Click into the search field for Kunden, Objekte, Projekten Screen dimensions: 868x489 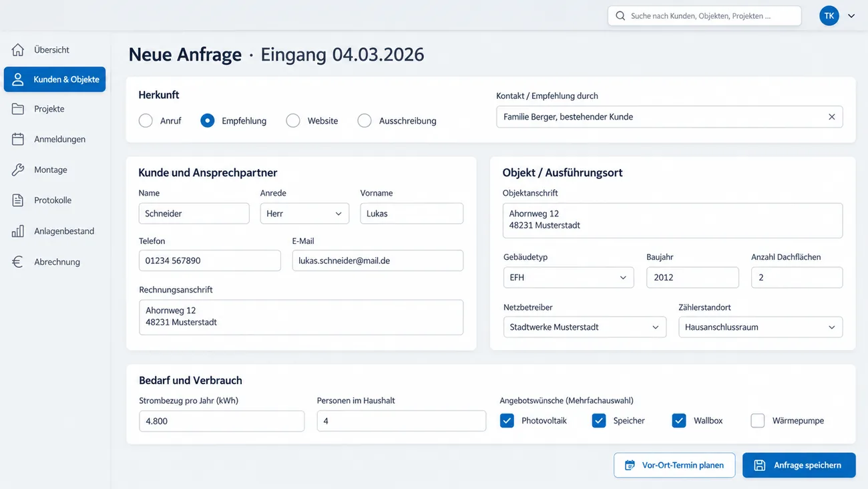(704, 16)
